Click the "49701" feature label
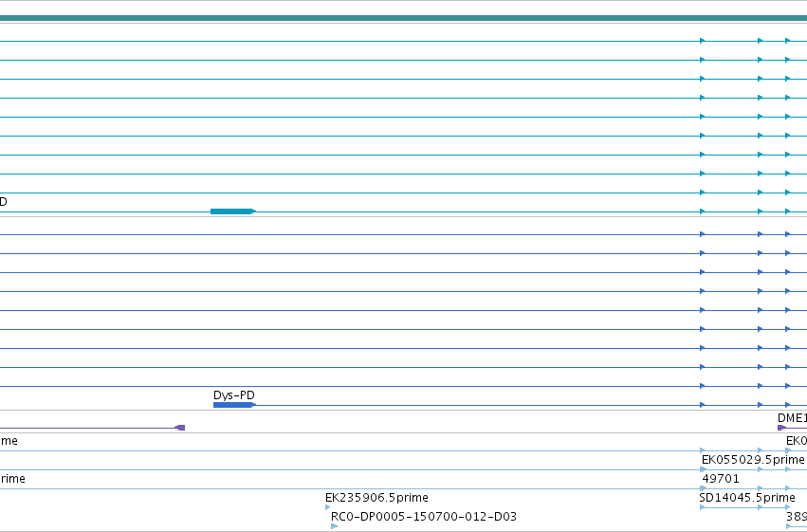The image size is (807, 532). (721, 479)
